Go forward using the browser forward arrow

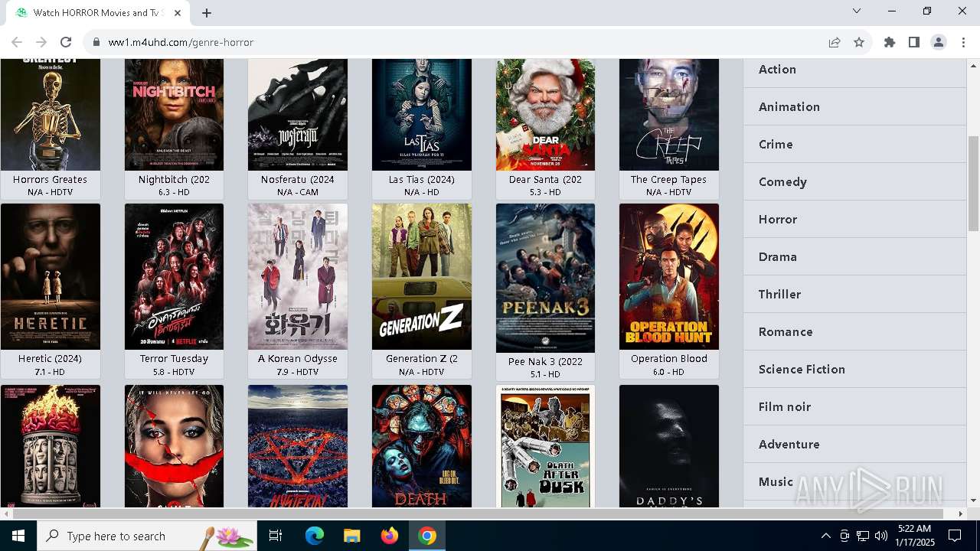click(41, 42)
